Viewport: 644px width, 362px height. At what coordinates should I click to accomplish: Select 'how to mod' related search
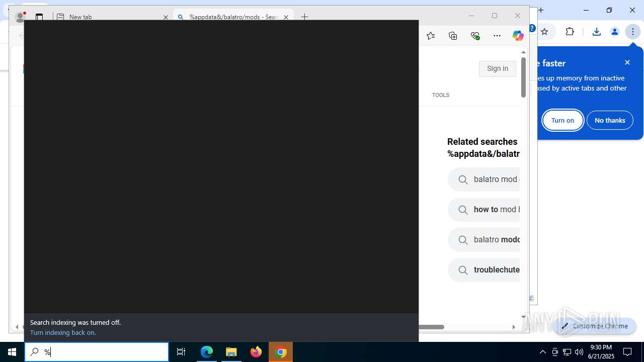[484, 210]
